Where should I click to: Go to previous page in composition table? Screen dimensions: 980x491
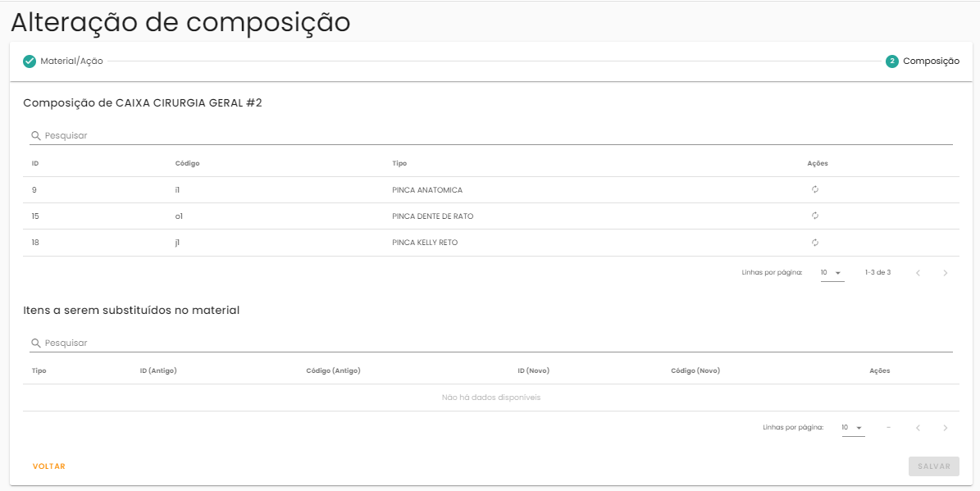tap(918, 273)
